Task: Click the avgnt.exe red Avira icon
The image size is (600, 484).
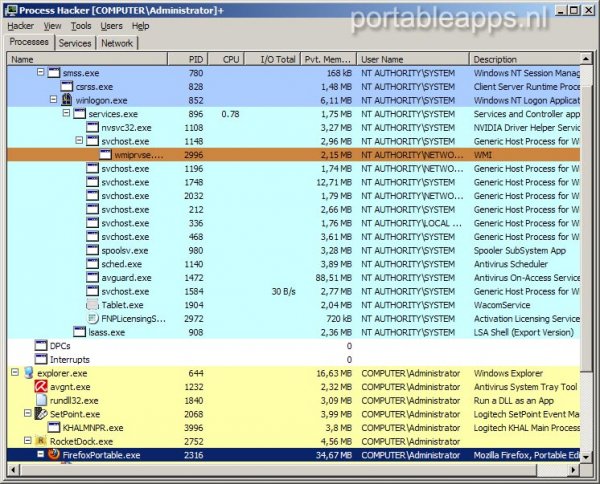Action: (41, 386)
